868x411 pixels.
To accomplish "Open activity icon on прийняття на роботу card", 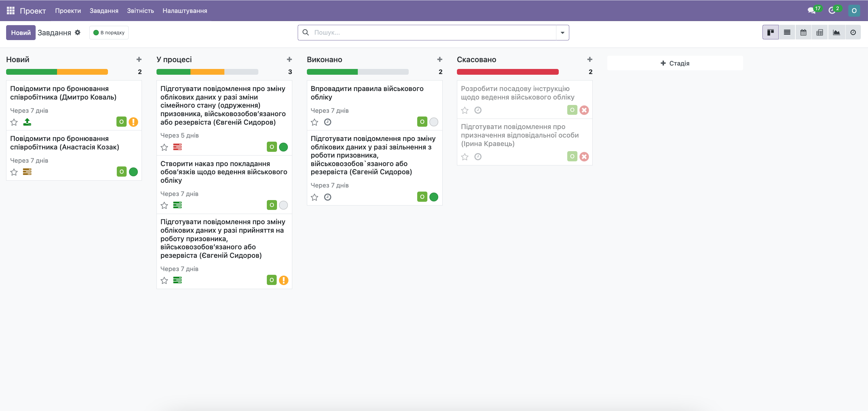I will 177,280.
